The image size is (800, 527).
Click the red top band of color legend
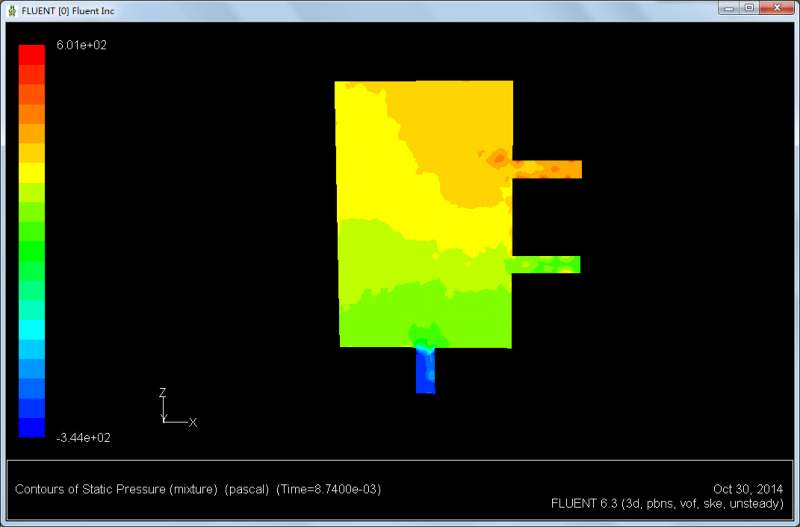[x=32, y=55]
